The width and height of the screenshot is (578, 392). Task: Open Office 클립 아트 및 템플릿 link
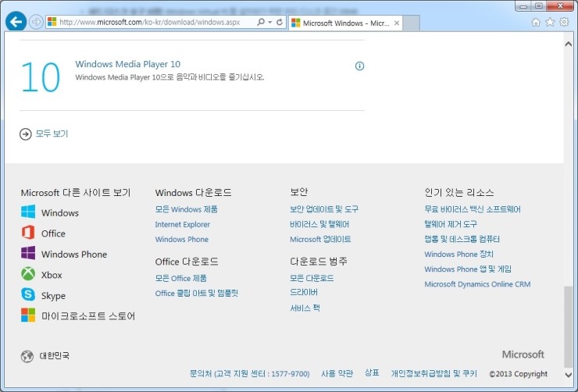click(197, 294)
